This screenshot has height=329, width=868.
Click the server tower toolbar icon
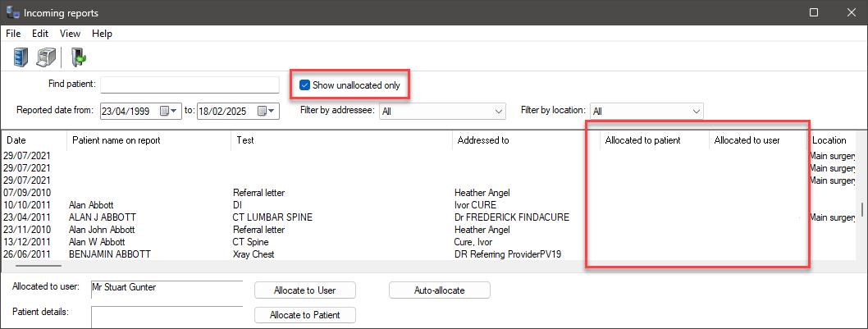tap(21, 57)
